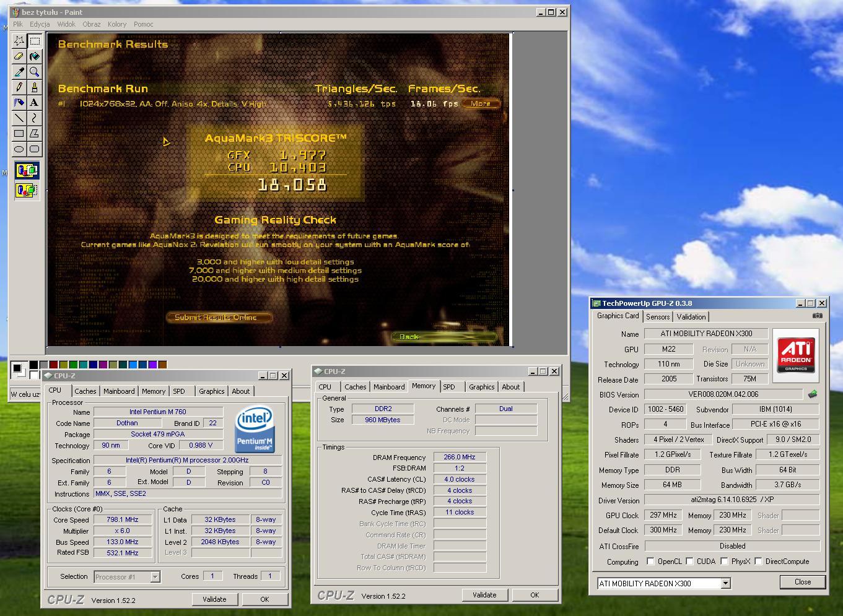Click the GPU Name field in GPU-Z
This screenshot has height=616, width=843.
tap(706, 334)
